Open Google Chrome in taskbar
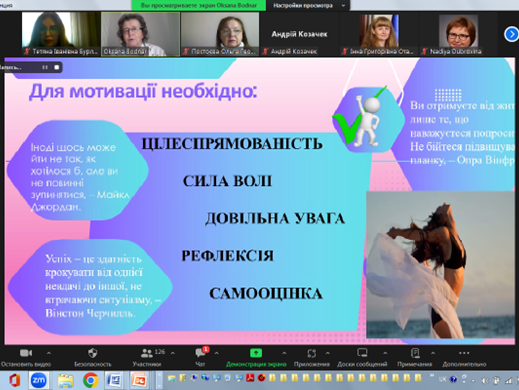This screenshot has width=519, height=390. [x=91, y=380]
